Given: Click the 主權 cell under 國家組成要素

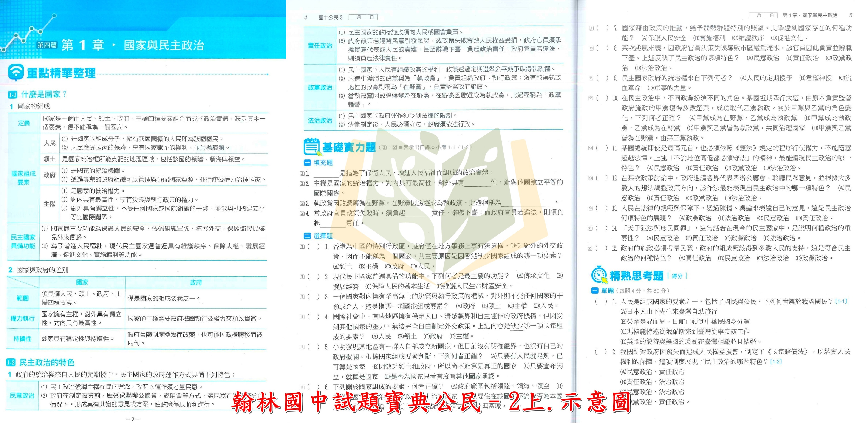Looking at the screenshot, I should (50, 204).
